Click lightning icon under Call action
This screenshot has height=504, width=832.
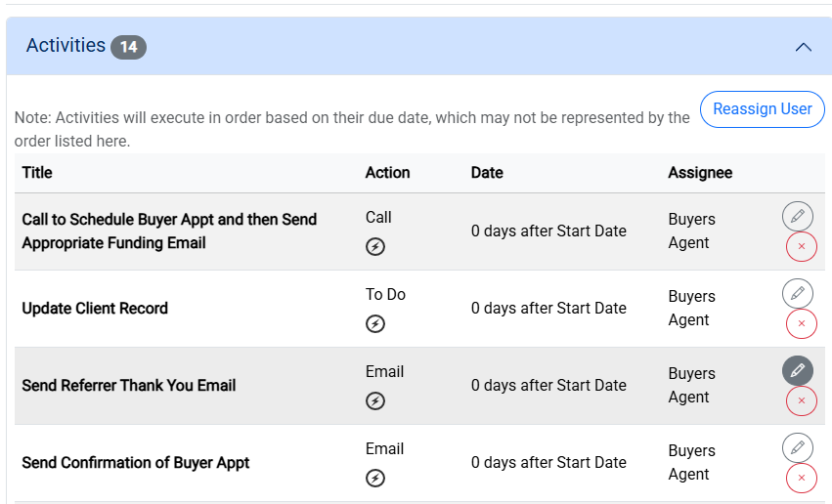pyautogui.click(x=375, y=246)
